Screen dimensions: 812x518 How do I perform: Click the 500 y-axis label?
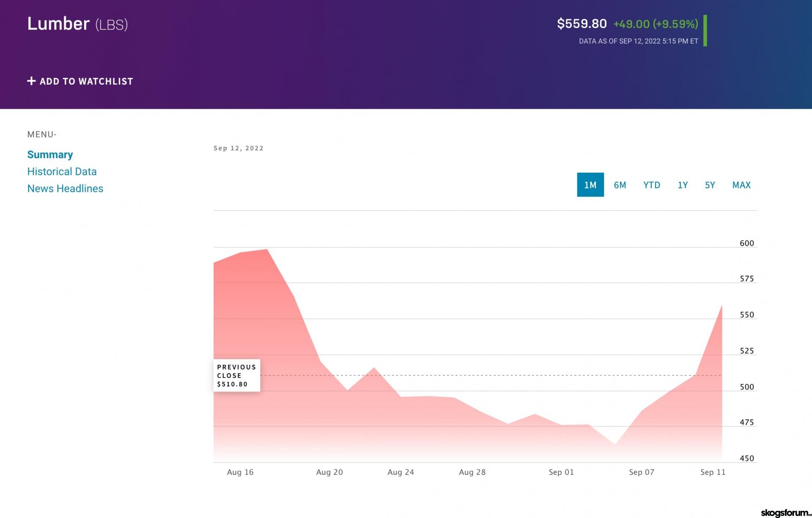pyautogui.click(x=747, y=387)
